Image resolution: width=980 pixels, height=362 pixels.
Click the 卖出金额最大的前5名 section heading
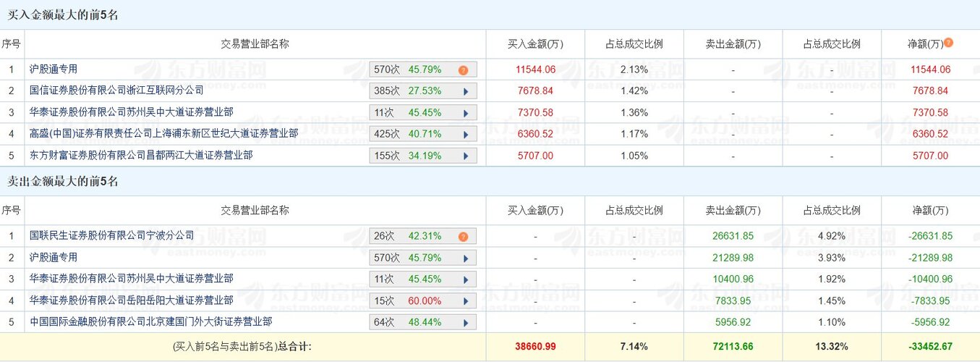click(63, 182)
